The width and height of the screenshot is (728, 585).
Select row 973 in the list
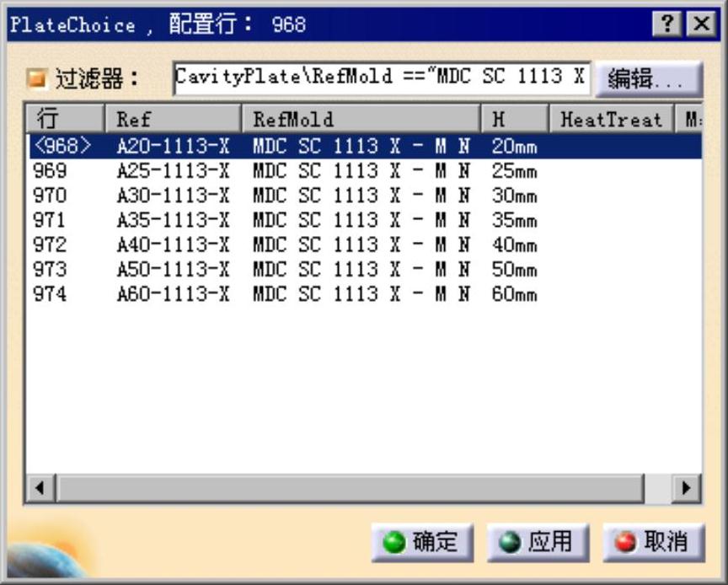coord(366,270)
